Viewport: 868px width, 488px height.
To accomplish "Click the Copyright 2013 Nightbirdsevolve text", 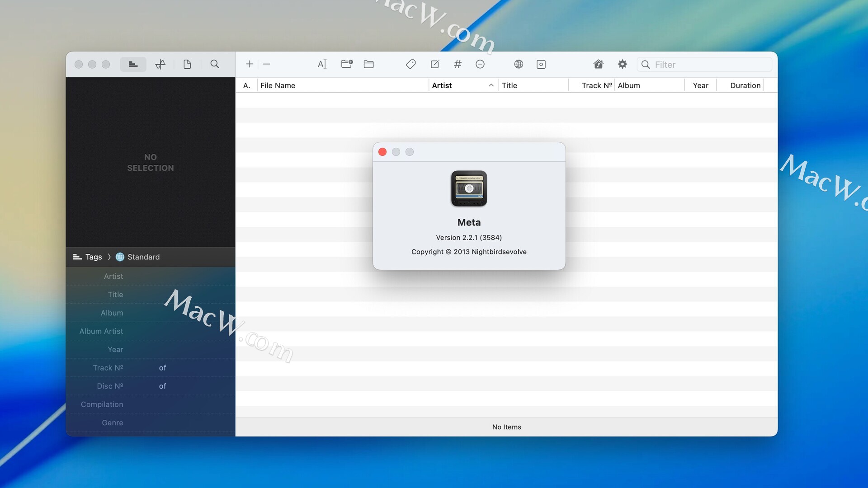I will pyautogui.click(x=469, y=252).
